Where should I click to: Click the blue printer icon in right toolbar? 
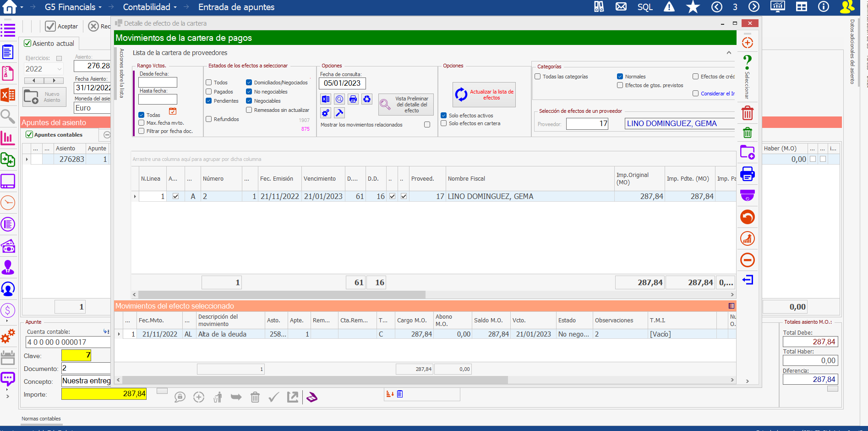point(748,174)
